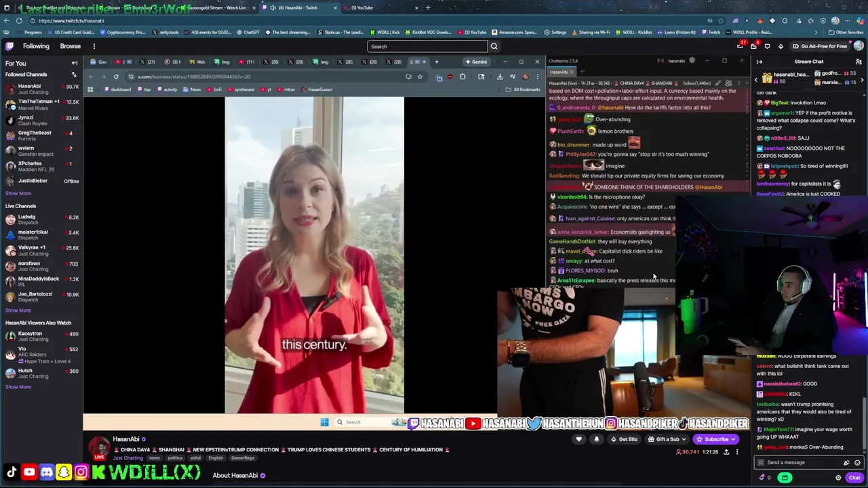Image resolution: width=868 pixels, height=488 pixels.
Task: Open emote picker in chat
Action: (x=857, y=462)
